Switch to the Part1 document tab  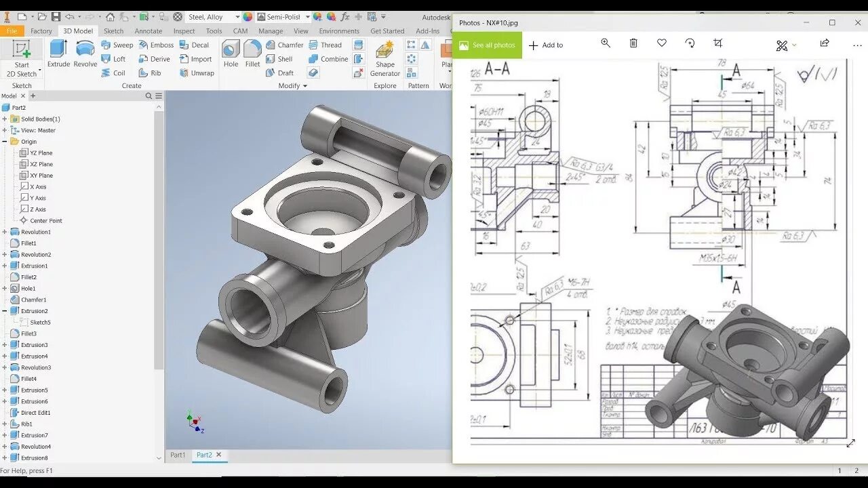pyautogui.click(x=178, y=455)
